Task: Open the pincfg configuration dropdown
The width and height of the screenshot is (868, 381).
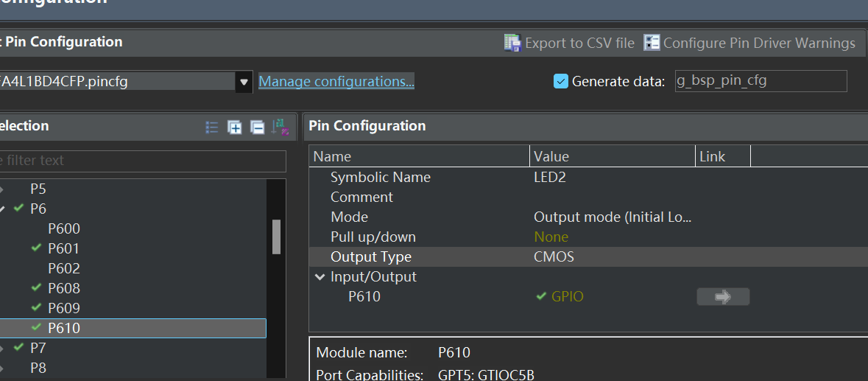Action: [244, 82]
